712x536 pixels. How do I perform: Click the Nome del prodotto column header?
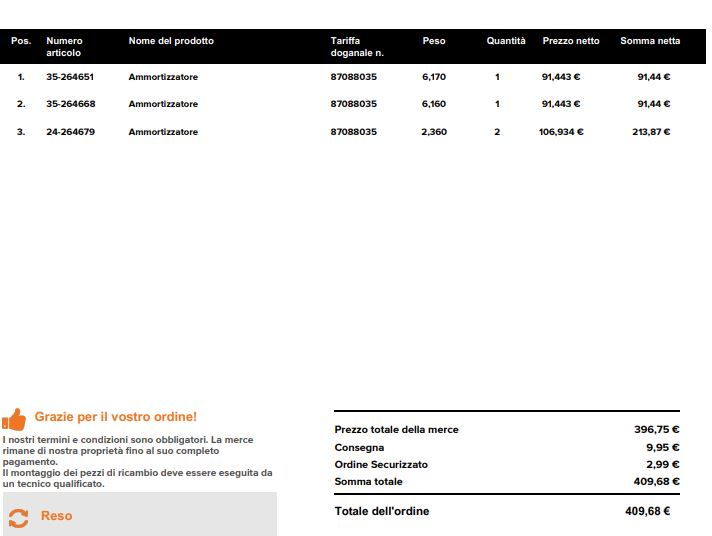click(x=171, y=41)
